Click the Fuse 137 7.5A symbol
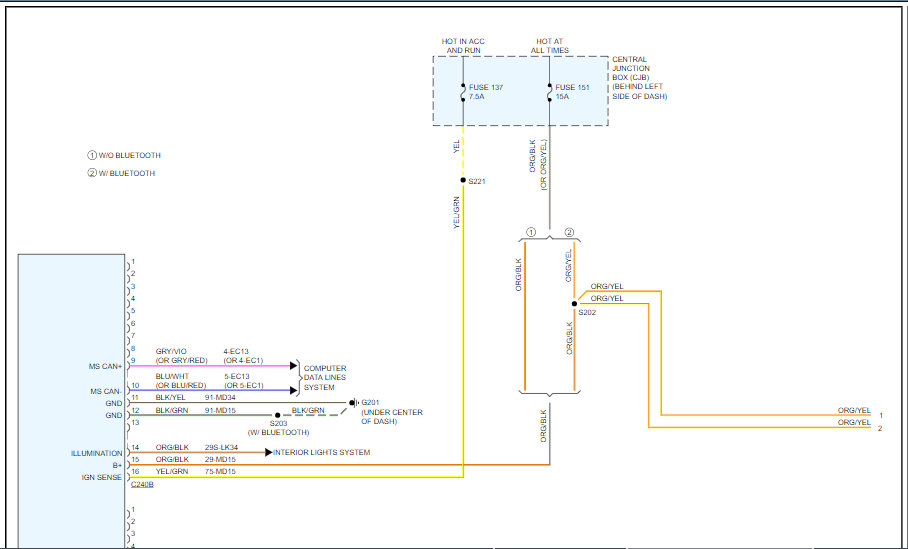 click(463, 92)
